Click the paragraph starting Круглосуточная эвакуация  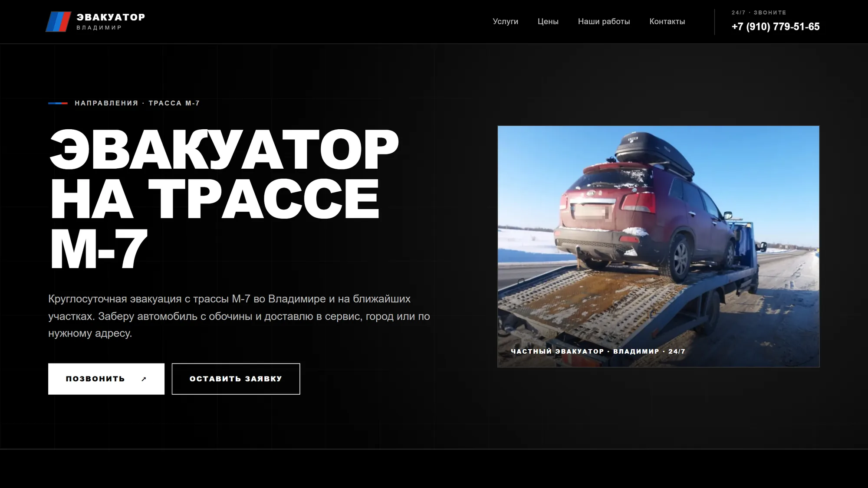[x=239, y=316]
